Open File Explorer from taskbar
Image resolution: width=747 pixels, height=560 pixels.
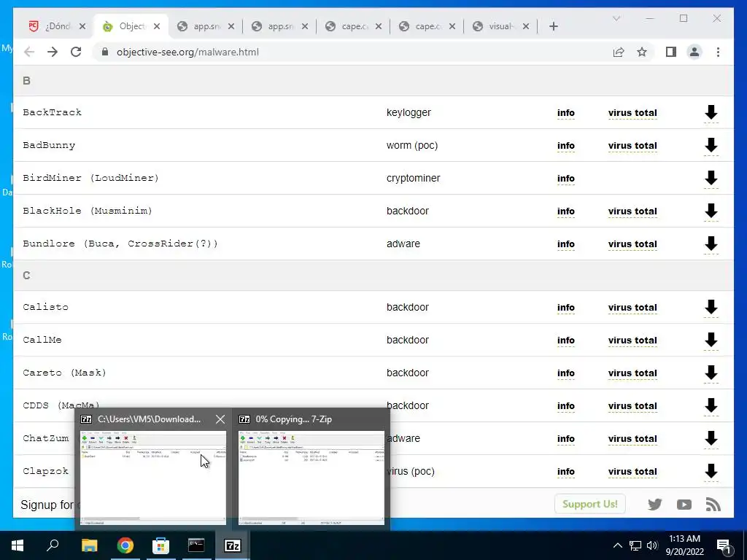(89, 545)
